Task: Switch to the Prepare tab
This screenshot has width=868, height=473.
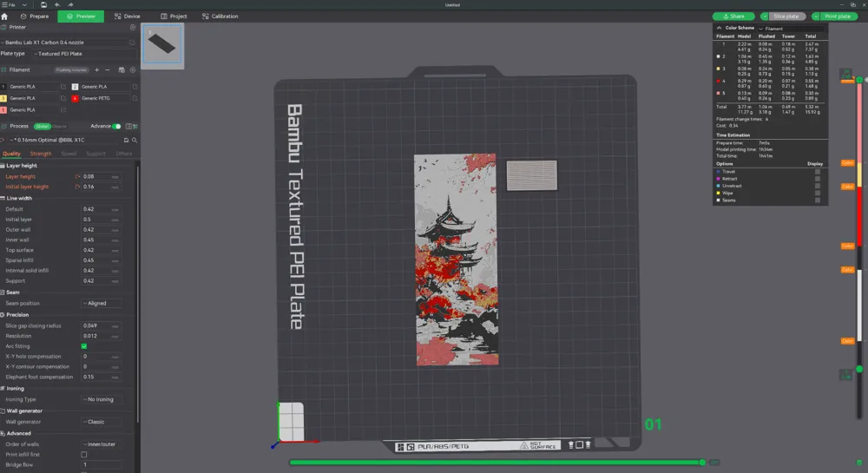Action: 35,16
